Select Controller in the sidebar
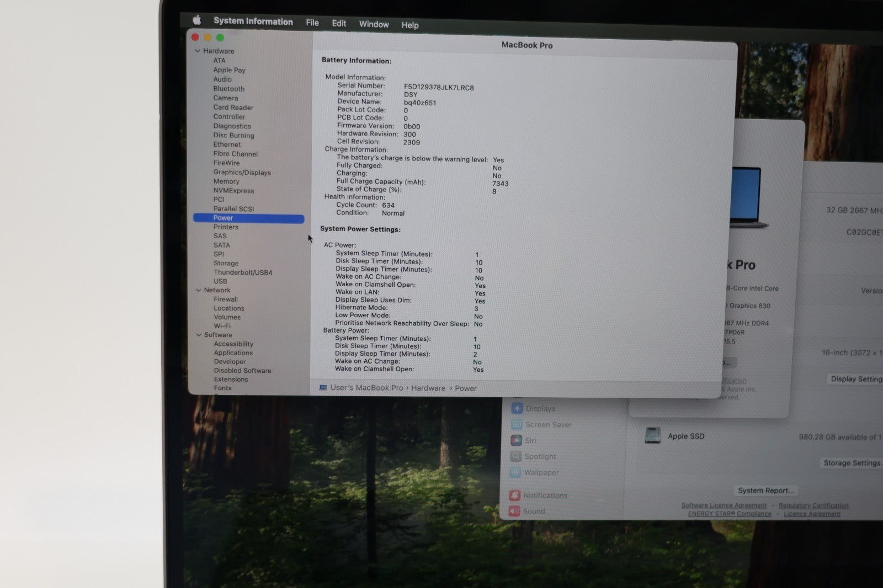The height and width of the screenshot is (588, 883). click(230, 117)
